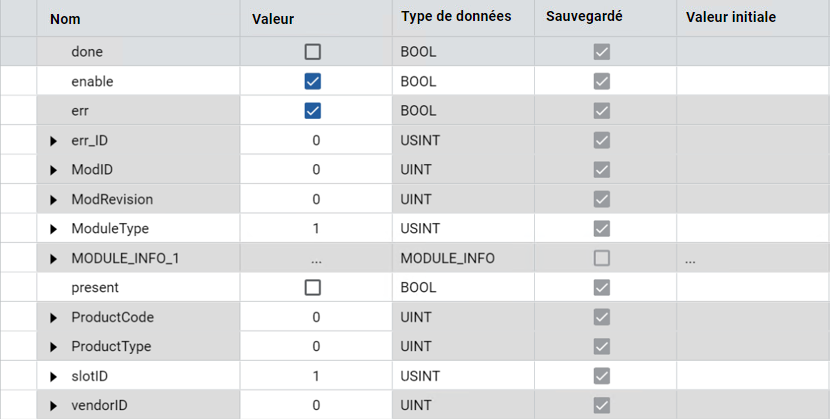The height and width of the screenshot is (420, 831).
Task: Click the Valeur initiale column header
Action: 730,17
